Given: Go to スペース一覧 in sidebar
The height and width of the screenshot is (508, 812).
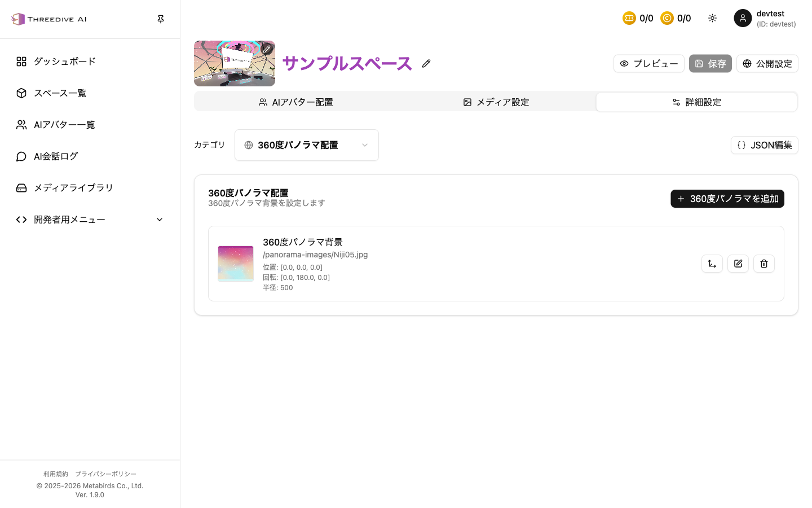Looking at the screenshot, I should (x=90, y=93).
